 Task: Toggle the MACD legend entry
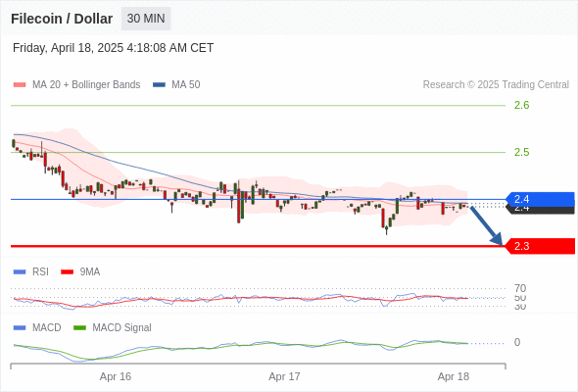pos(37,327)
